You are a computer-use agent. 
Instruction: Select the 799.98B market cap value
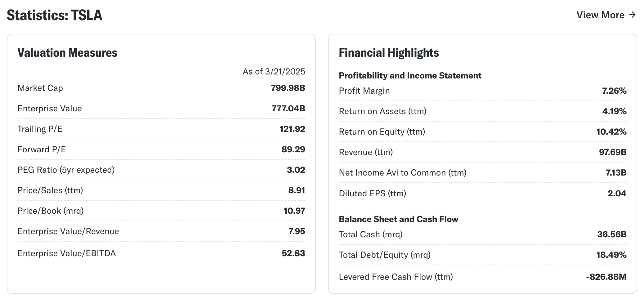pyautogui.click(x=288, y=88)
